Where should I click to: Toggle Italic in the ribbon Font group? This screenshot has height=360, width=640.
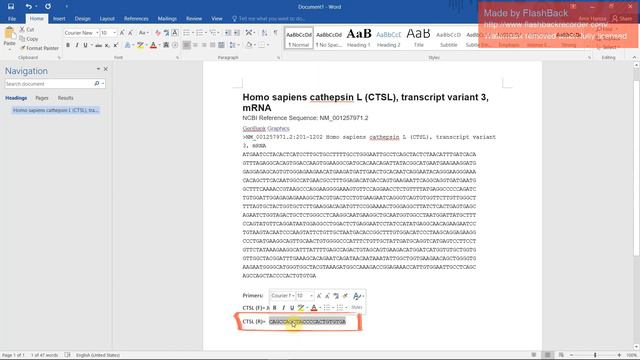click(x=77, y=45)
